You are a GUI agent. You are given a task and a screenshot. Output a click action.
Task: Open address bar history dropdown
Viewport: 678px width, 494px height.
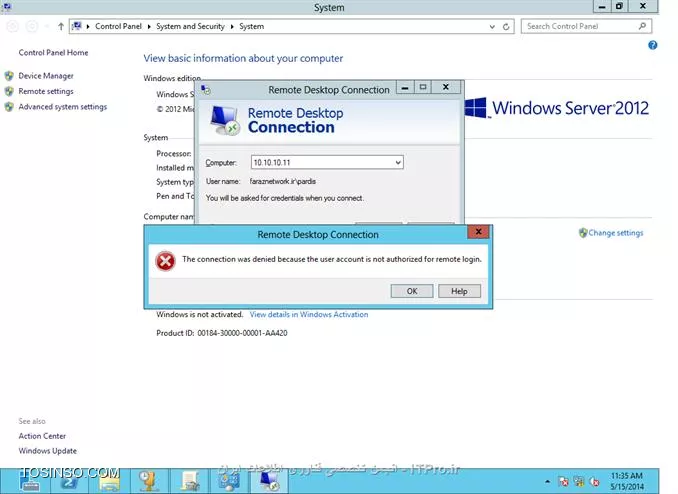[x=492, y=27]
